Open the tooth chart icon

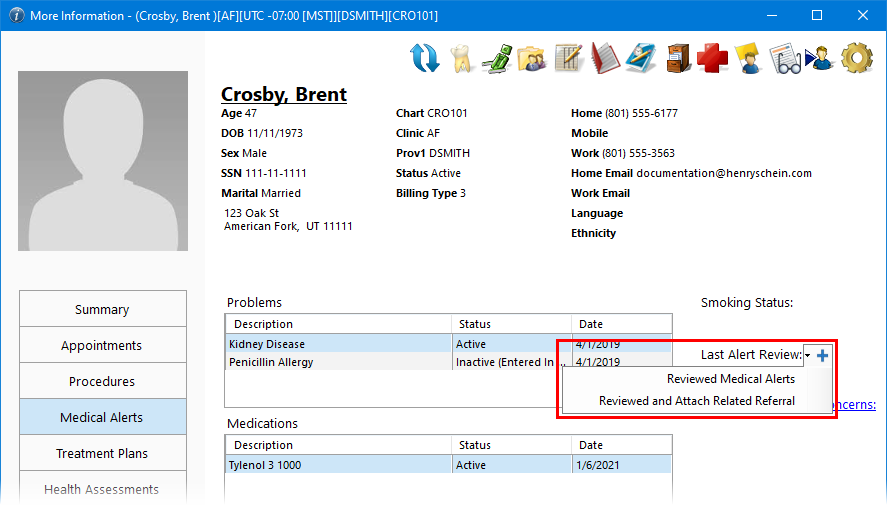tap(460, 58)
